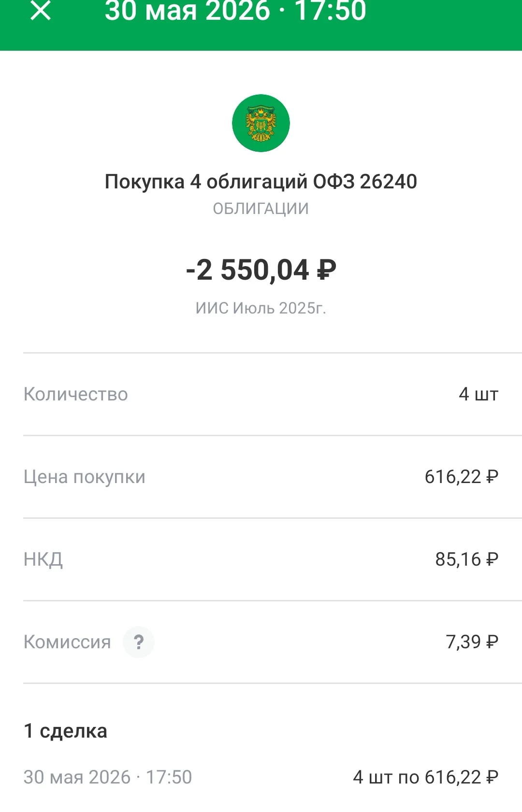Open the ИИС Июль 2025г. account
Image resolution: width=522 pixels, height=812 pixels.
(261, 308)
